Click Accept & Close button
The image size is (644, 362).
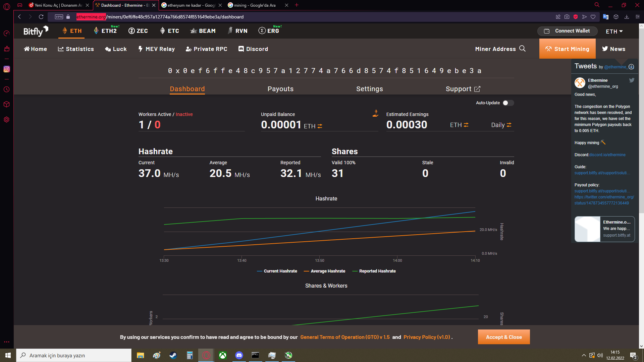tap(504, 337)
